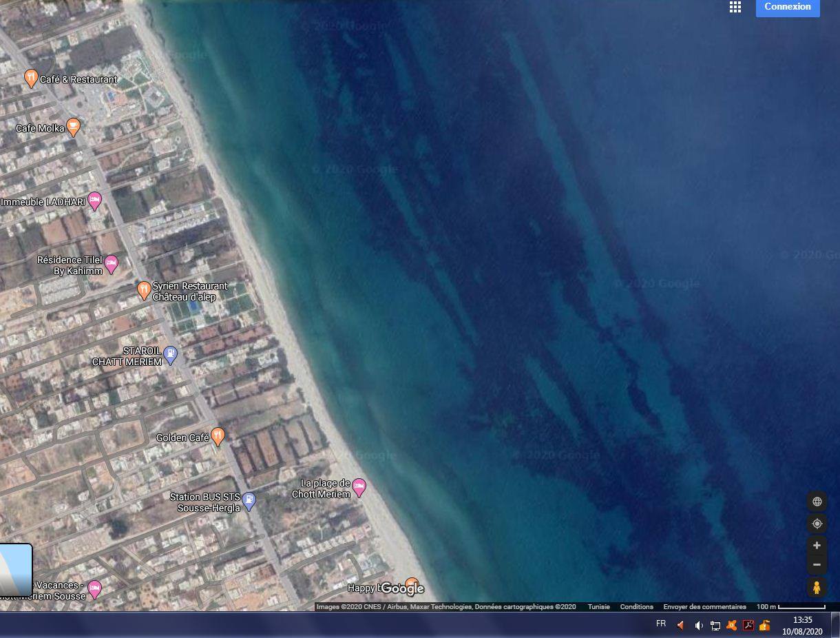Image resolution: width=840 pixels, height=638 pixels.
Task: Zoom in with the plus button
Action: (x=817, y=546)
